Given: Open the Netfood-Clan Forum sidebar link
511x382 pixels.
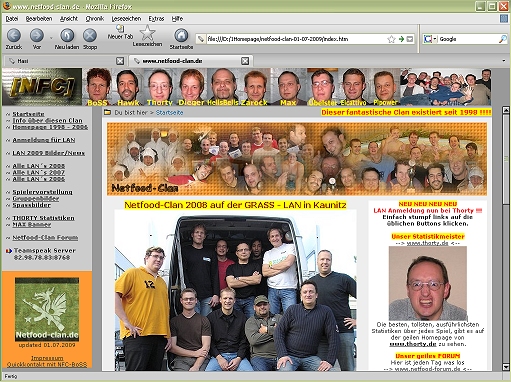Looking at the screenshot, I should (x=45, y=238).
